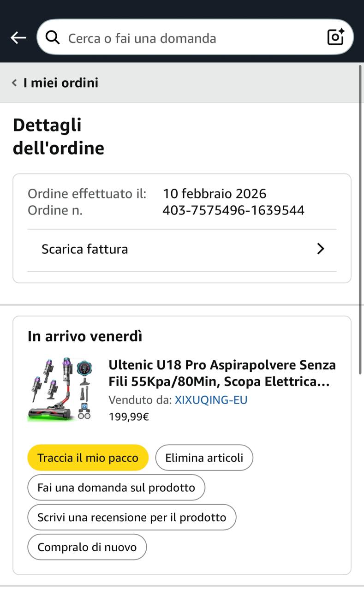Click the 199,99€ price text
This screenshot has height=590, width=364.
tap(129, 417)
